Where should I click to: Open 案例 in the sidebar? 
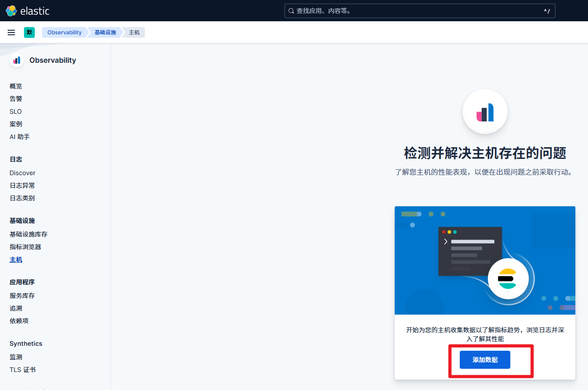click(16, 124)
